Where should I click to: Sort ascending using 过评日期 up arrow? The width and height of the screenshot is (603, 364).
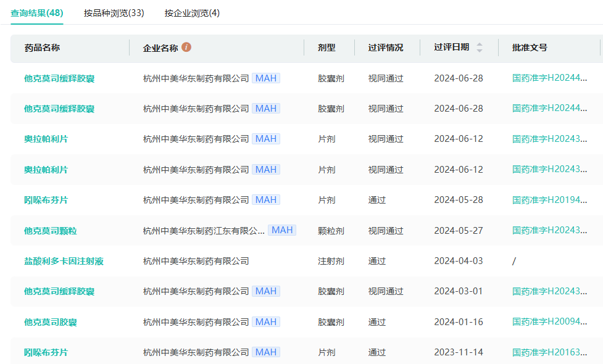point(480,44)
